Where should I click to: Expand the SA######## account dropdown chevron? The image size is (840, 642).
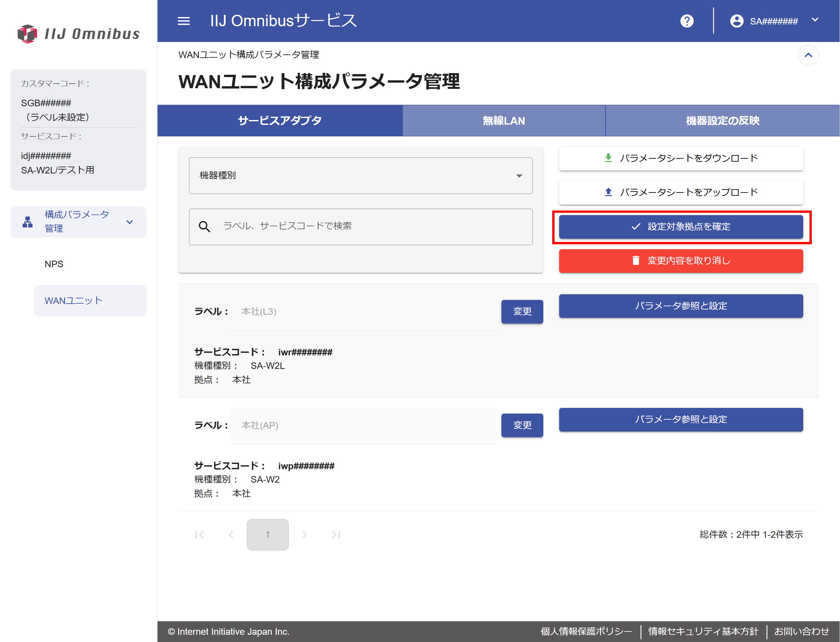point(815,20)
